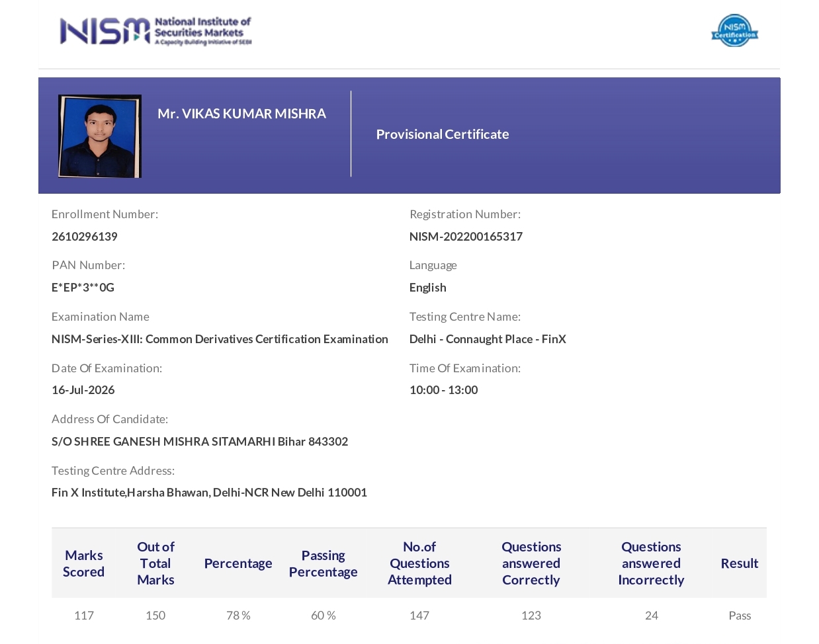Image resolution: width=819 pixels, height=644 pixels.
Task: Open the candidate's passport photo thumbnail
Action: click(100, 136)
